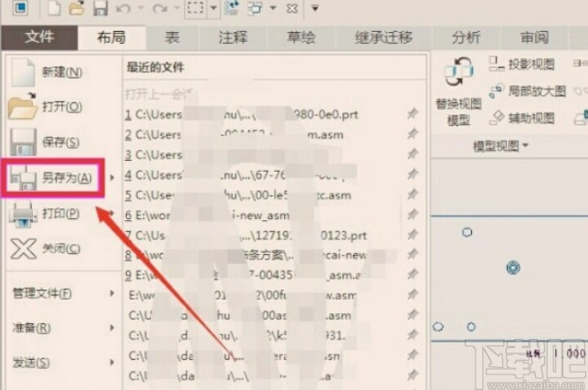
Task: Pin recent file 5 ending tc.asm
Action: click(413, 194)
